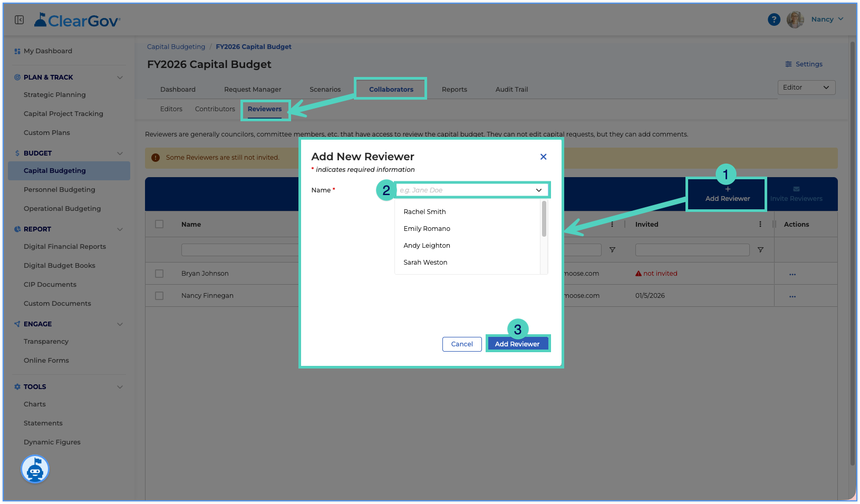Click the reviewer list scrollbar in dropdown
This screenshot has height=504, width=860.
click(x=544, y=219)
